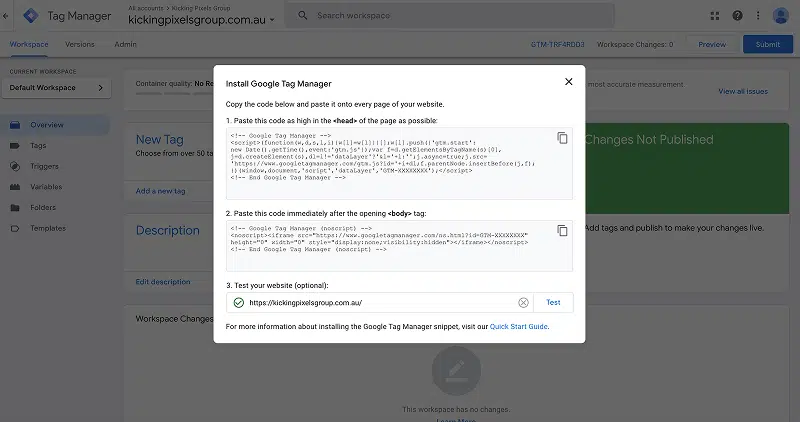Click the green verified checkmark icon
Viewport: 800px width, 422px height.
[x=238, y=303]
